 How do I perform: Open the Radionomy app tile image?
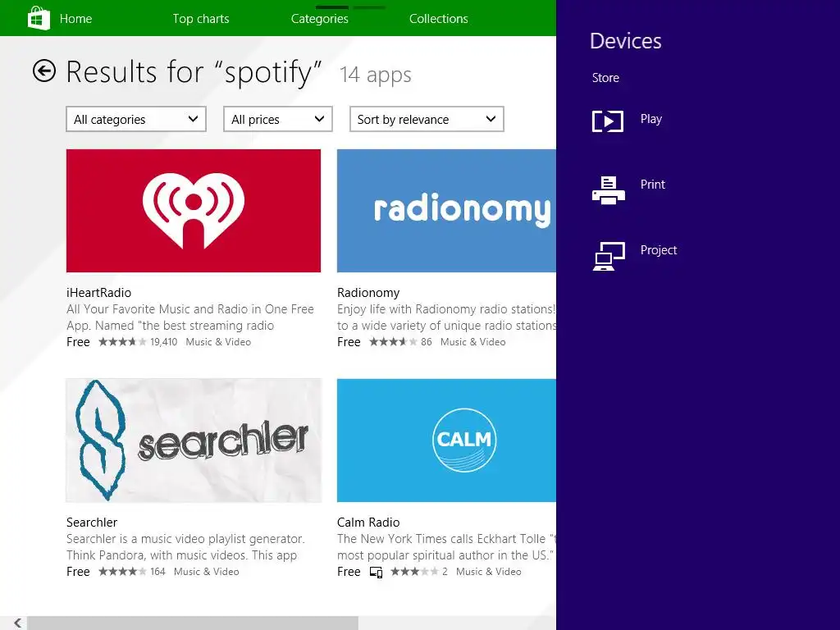(446, 211)
